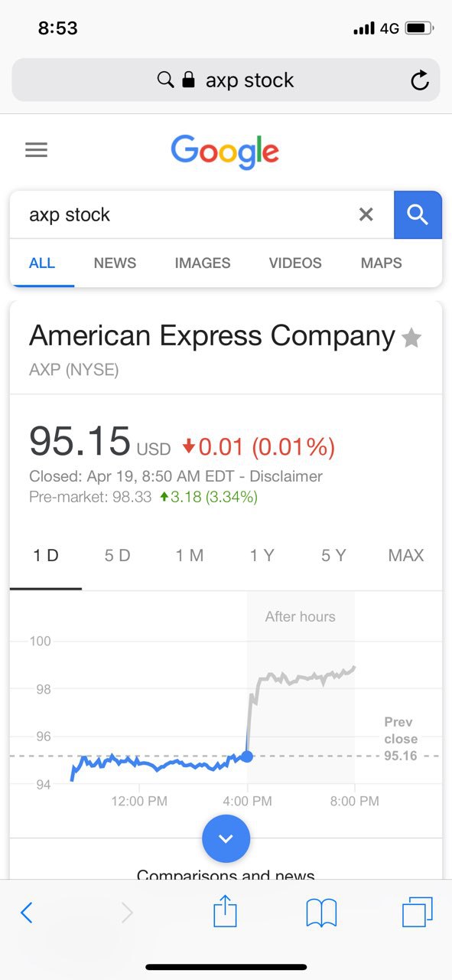This screenshot has width=452, height=980.
Task: Go back to the previous page
Action: point(27,912)
